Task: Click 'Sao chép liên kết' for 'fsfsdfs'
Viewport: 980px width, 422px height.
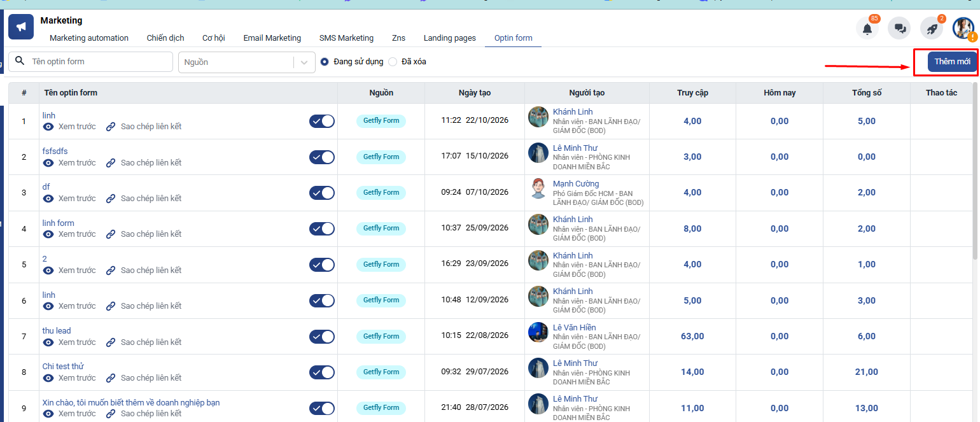Action: [x=151, y=163]
